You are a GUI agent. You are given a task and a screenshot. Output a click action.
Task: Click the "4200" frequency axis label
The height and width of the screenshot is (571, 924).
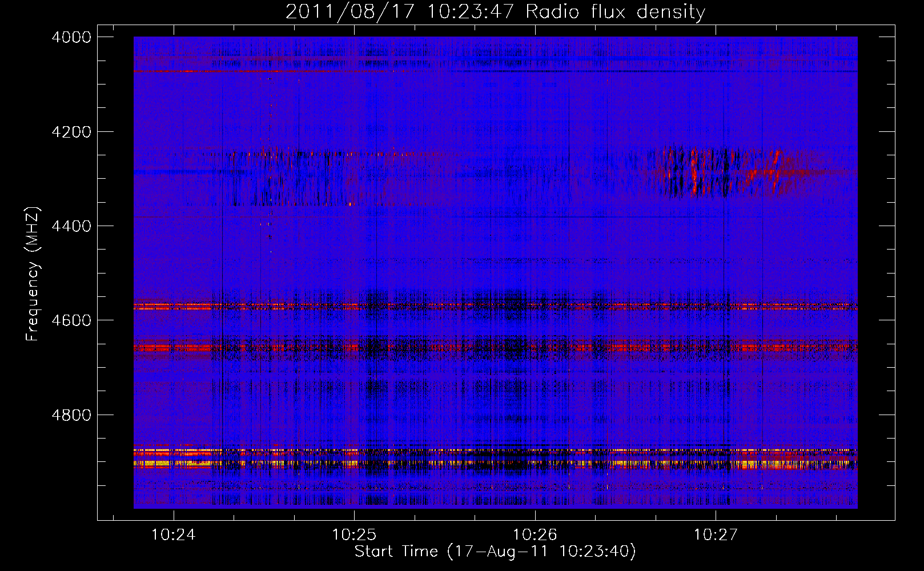coord(71,132)
